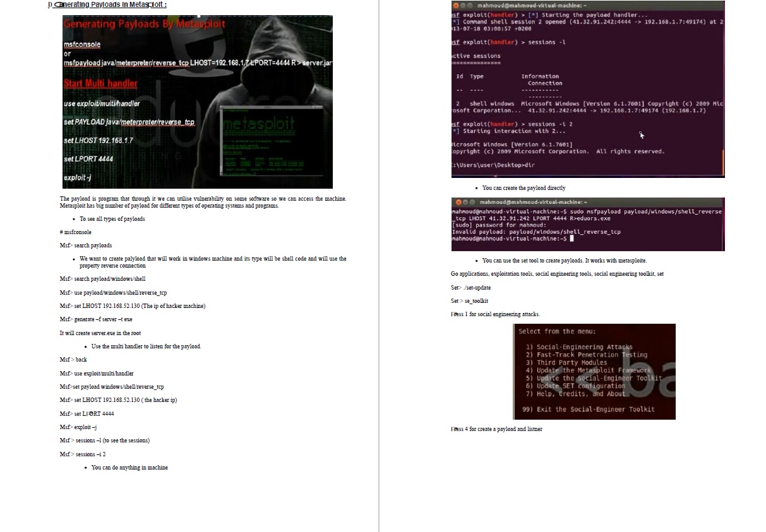
Task: Click the line 'Msf> exploit –j'
Action: coord(78,427)
